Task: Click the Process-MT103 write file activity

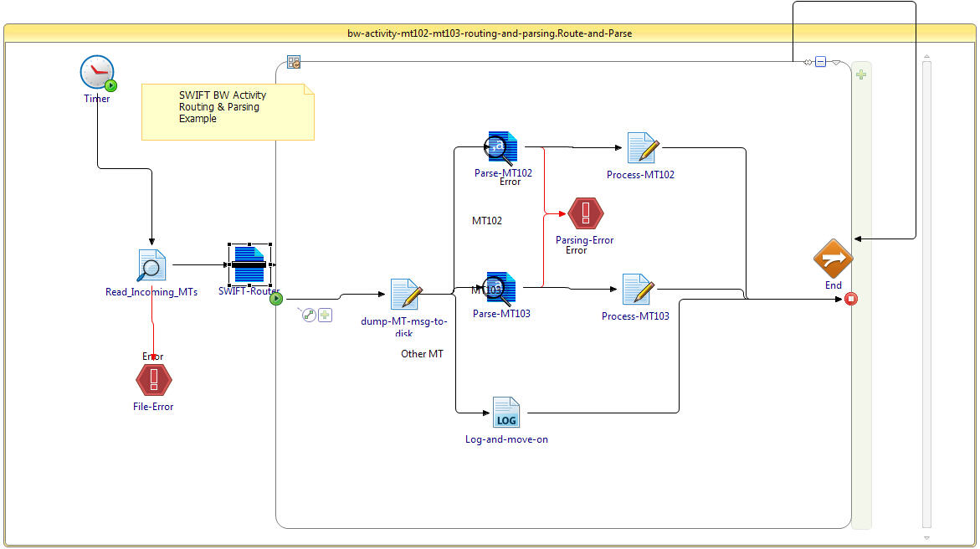Action: pyautogui.click(x=638, y=290)
